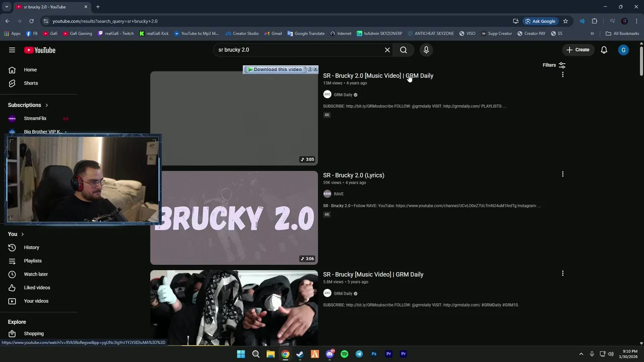Start voice search with the microphone icon
Screen dimensions: 644x362
click(x=426, y=50)
